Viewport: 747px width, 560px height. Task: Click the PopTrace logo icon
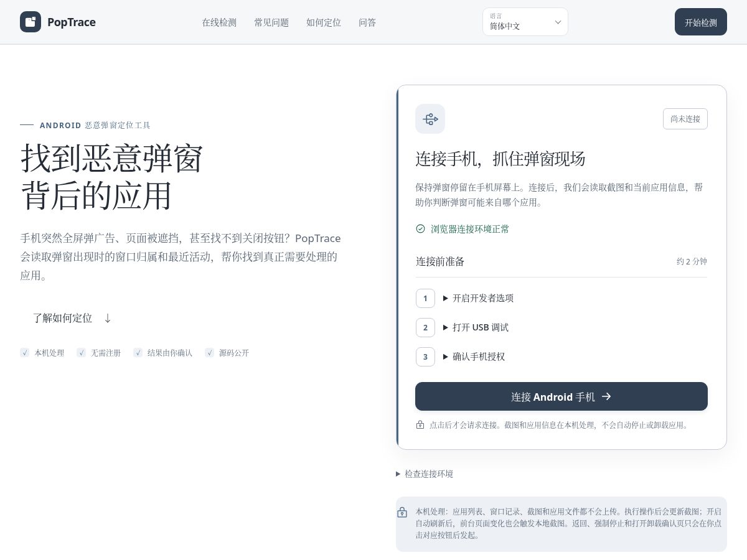pos(31,22)
